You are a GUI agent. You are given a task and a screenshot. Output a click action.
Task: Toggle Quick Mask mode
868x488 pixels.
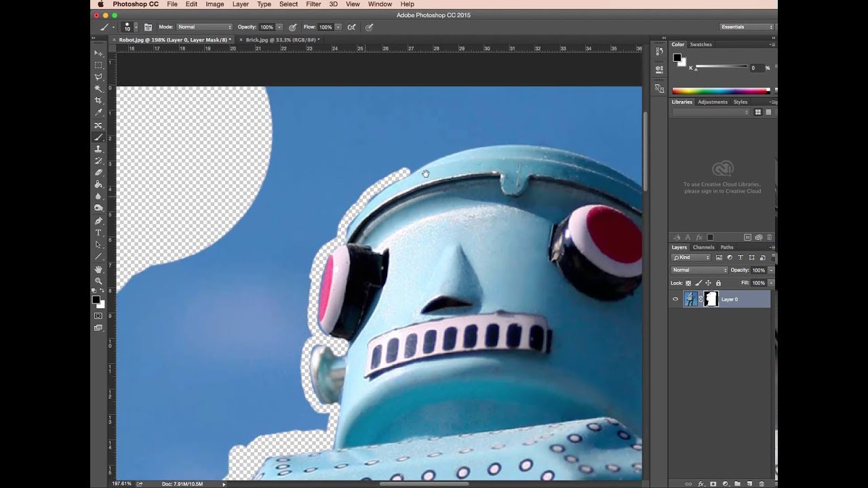(98, 316)
